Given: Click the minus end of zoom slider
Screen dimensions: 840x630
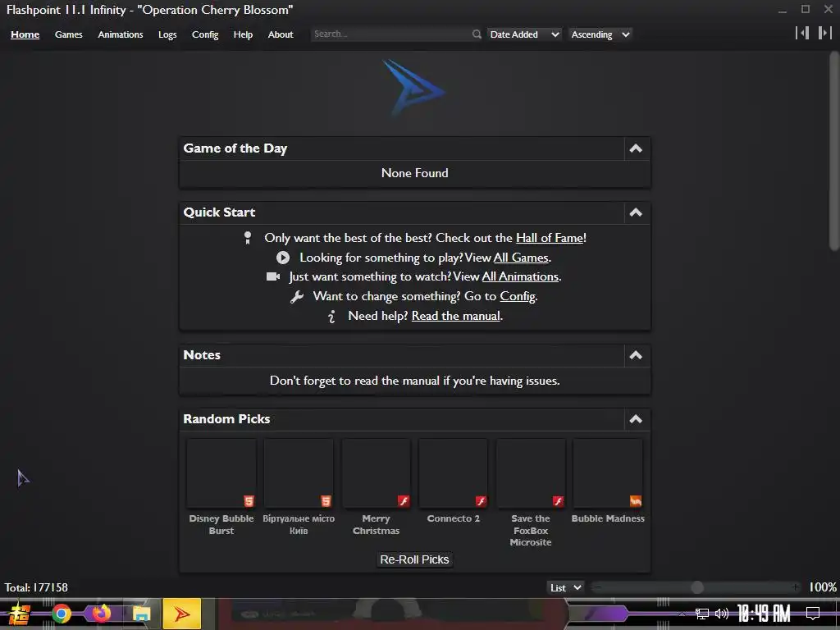Looking at the screenshot, I should [x=597, y=587].
